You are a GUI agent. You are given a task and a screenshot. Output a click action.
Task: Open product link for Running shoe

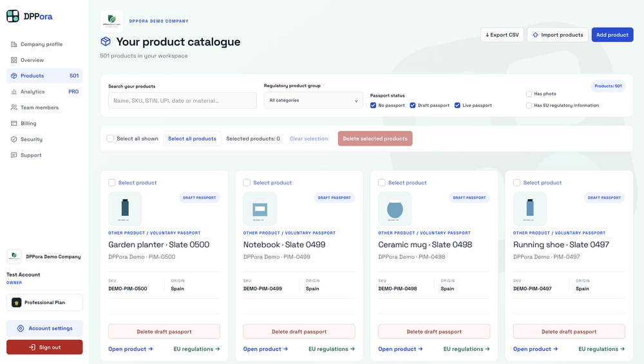click(x=535, y=349)
